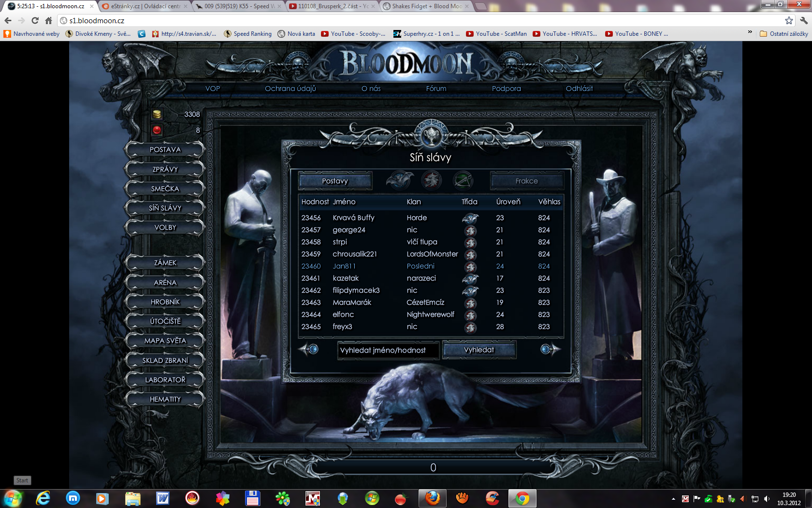Click the Chrome taskbar icon
The height and width of the screenshot is (508, 812).
522,498
